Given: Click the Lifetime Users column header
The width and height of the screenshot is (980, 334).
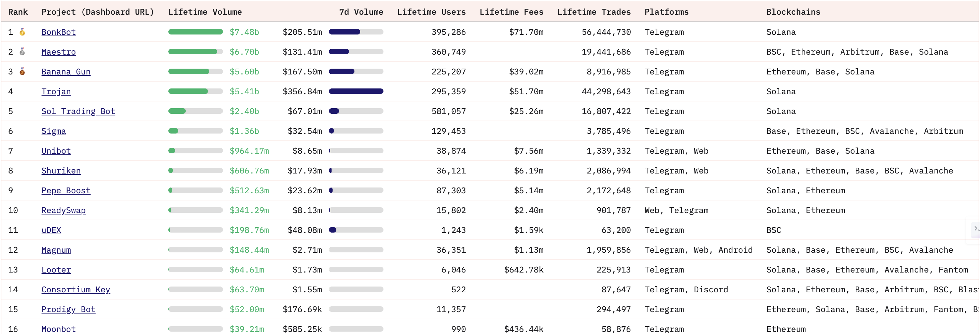Looking at the screenshot, I should click(x=431, y=12).
